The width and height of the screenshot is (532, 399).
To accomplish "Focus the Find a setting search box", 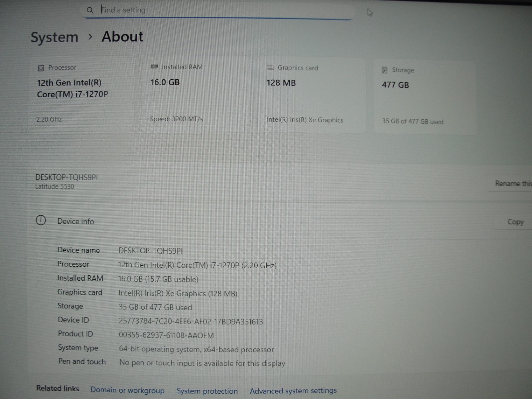I will pyautogui.click(x=218, y=10).
